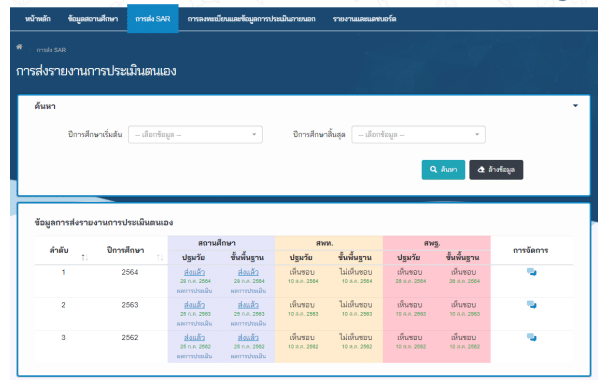Click the ล้างข้อมูล clear button
604x384 pixels.
(x=496, y=170)
